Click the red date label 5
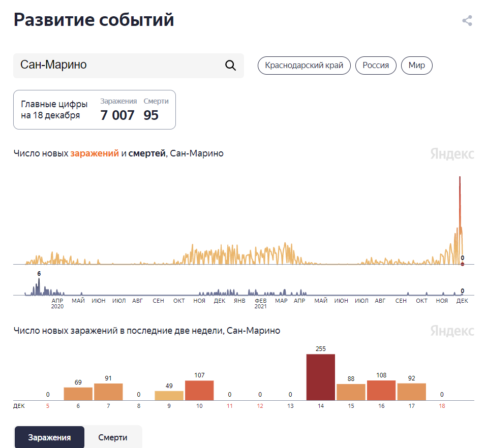The width and height of the screenshot is (486, 448). pyautogui.click(x=48, y=406)
